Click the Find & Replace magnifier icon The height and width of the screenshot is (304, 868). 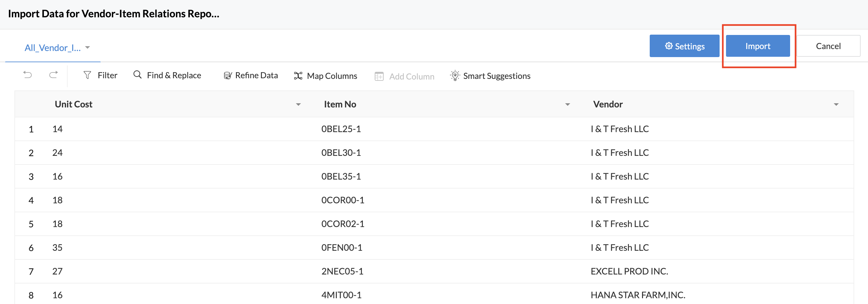pos(138,74)
